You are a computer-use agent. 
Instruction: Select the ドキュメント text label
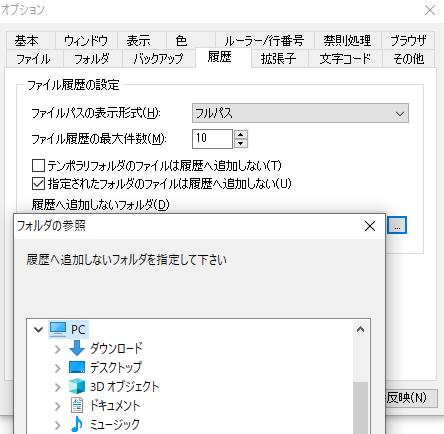tap(115, 406)
